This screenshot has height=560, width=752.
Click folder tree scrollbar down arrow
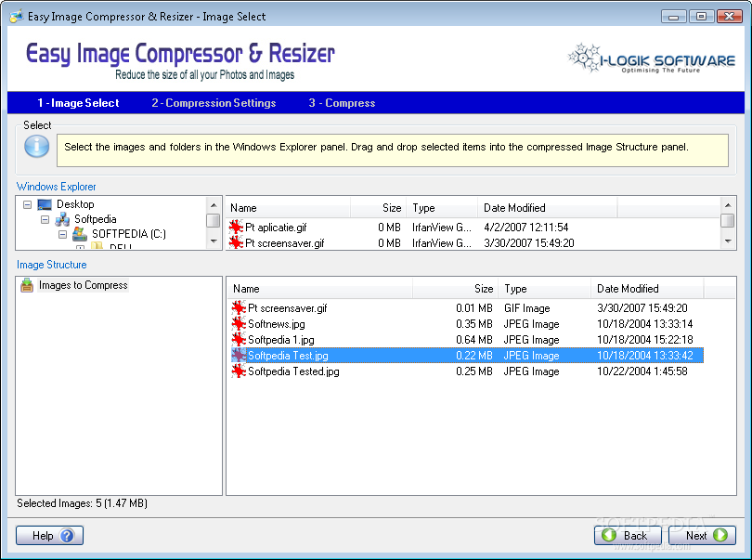(214, 241)
